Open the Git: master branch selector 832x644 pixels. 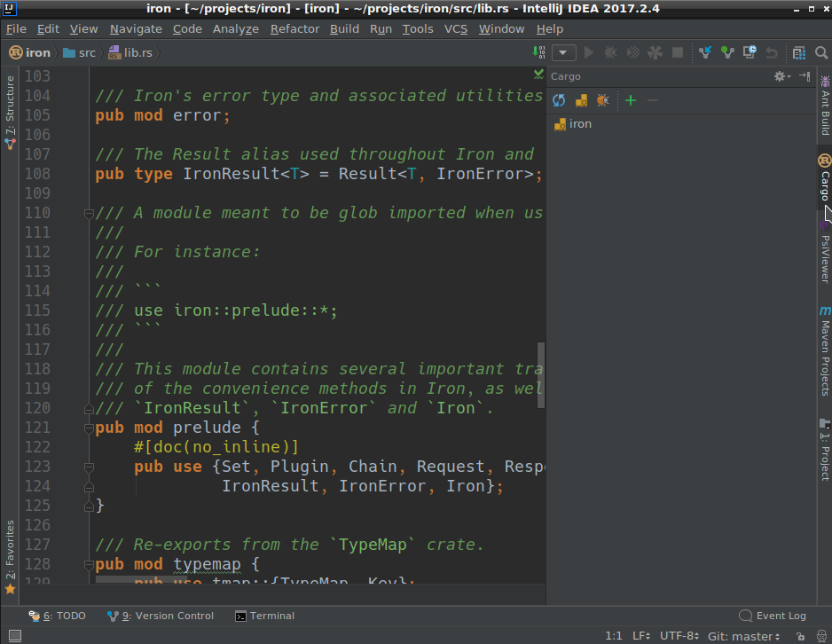pos(744,636)
